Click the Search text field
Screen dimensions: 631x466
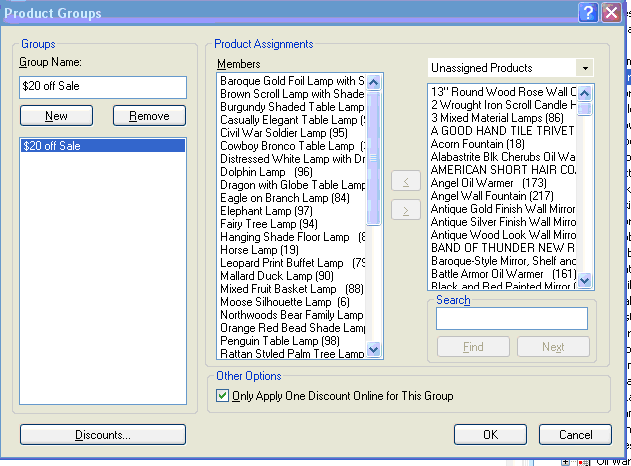coord(511,318)
